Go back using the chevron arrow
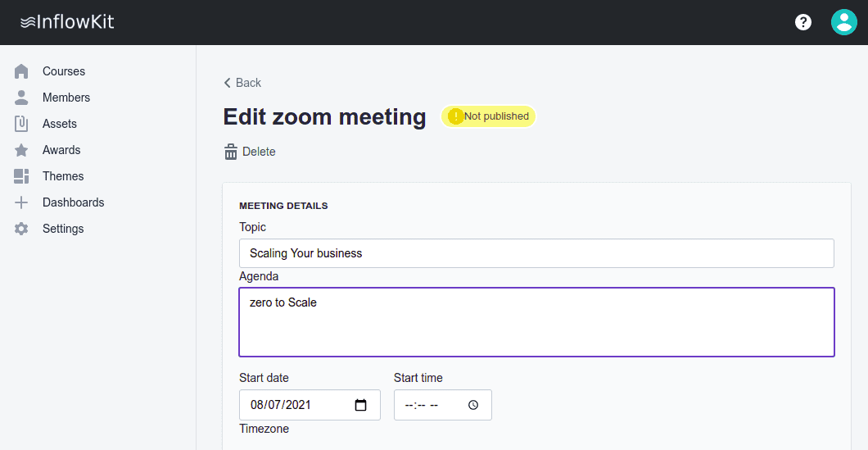This screenshot has width=868, height=450. pyautogui.click(x=228, y=83)
